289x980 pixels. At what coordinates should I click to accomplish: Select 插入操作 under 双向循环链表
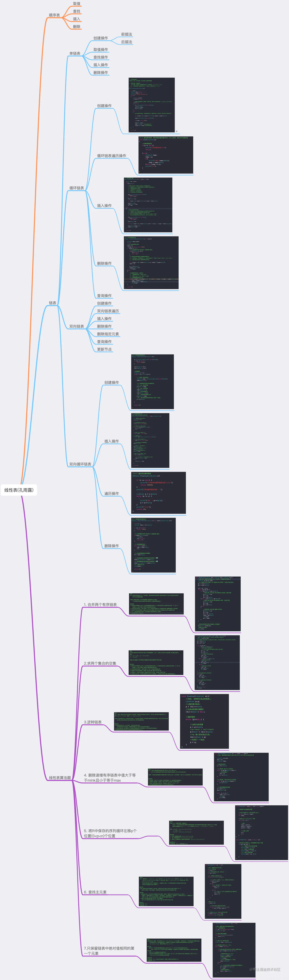(x=111, y=441)
